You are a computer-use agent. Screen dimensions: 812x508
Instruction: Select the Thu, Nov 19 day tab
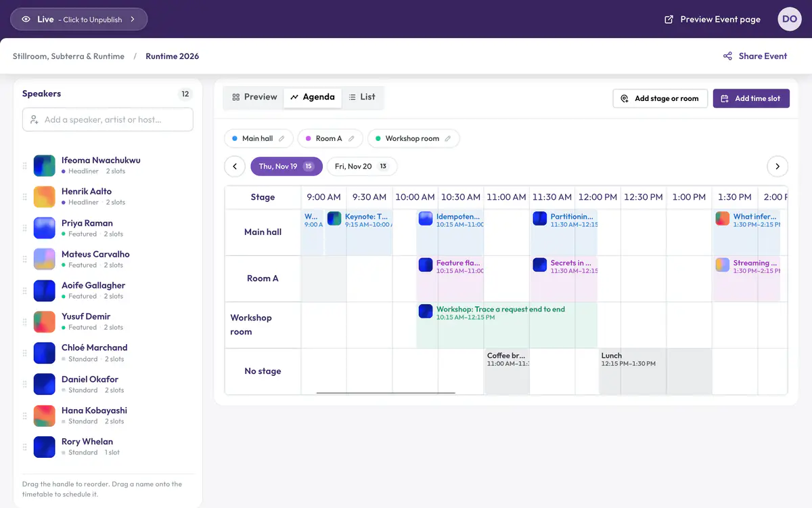coord(286,166)
